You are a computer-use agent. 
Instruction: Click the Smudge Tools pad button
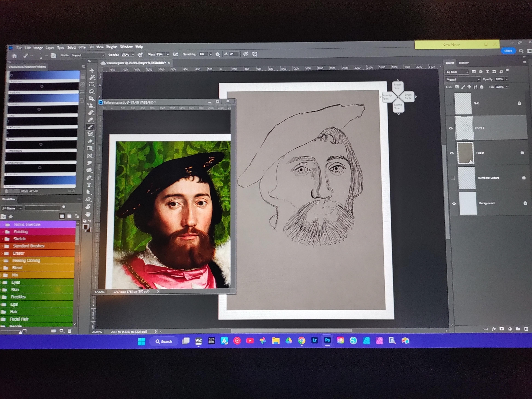pyautogui.click(x=387, y=97)
